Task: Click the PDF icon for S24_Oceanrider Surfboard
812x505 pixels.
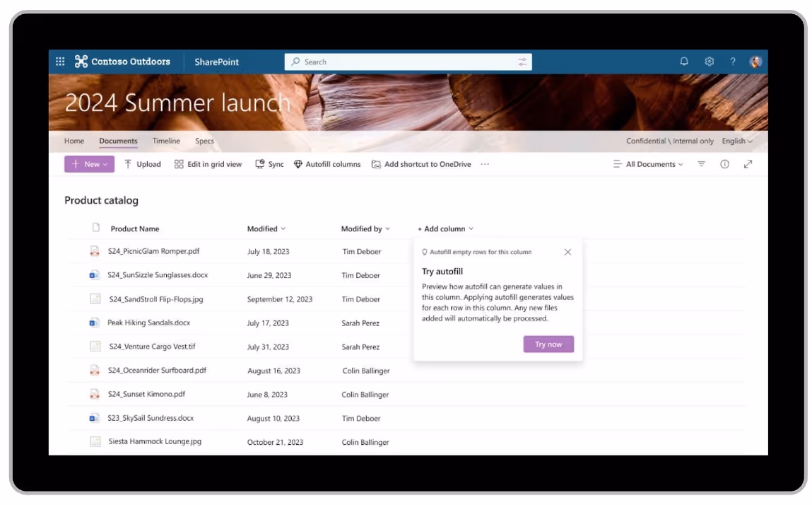Action: (x=95, y=370)
